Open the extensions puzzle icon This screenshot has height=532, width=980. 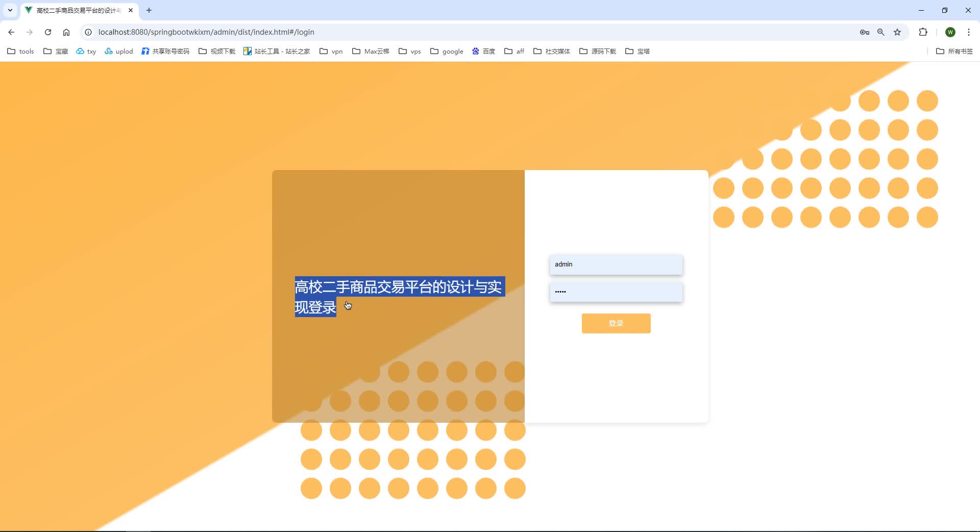(923, 32)
